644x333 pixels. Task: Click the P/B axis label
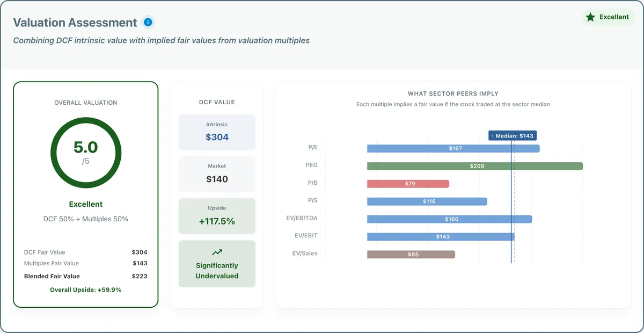tap(313, 183)
